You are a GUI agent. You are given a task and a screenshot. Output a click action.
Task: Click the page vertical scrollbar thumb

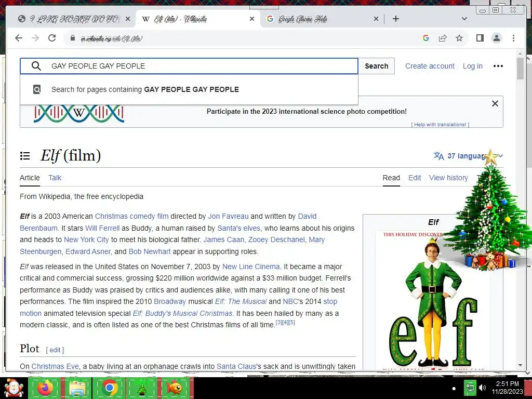coord(521,69)
